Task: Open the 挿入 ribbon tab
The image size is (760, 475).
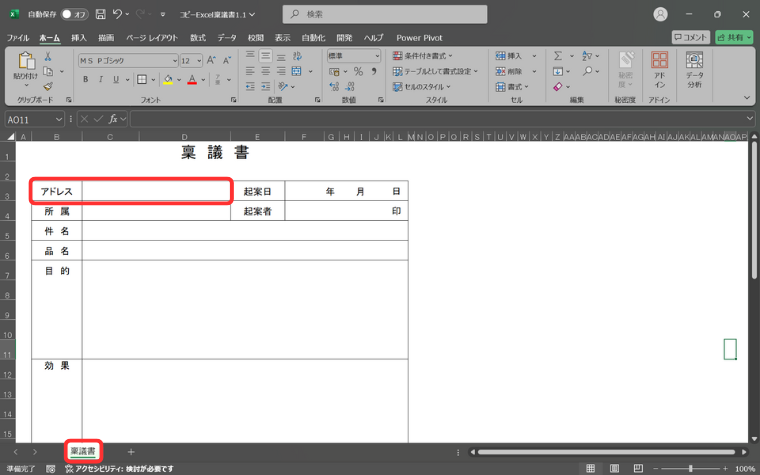Action: [x=79, y=37]
